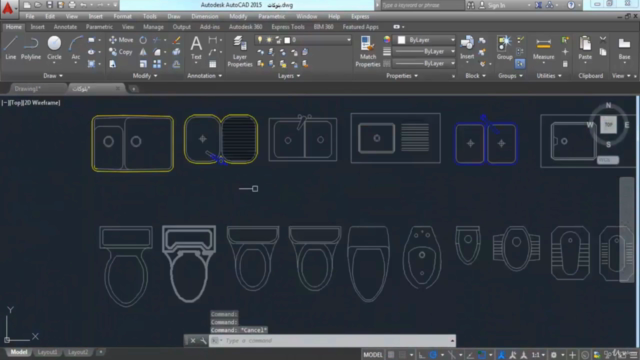
Task: Switch to the Express Tools ribbon tab
Action: tap(288, 27)
